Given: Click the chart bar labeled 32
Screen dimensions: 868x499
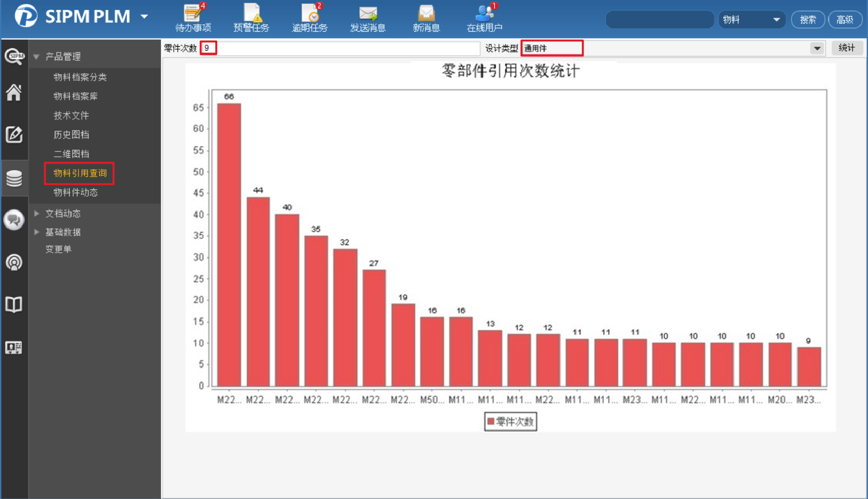Looking at the screenshot, I should coord(345,318).
